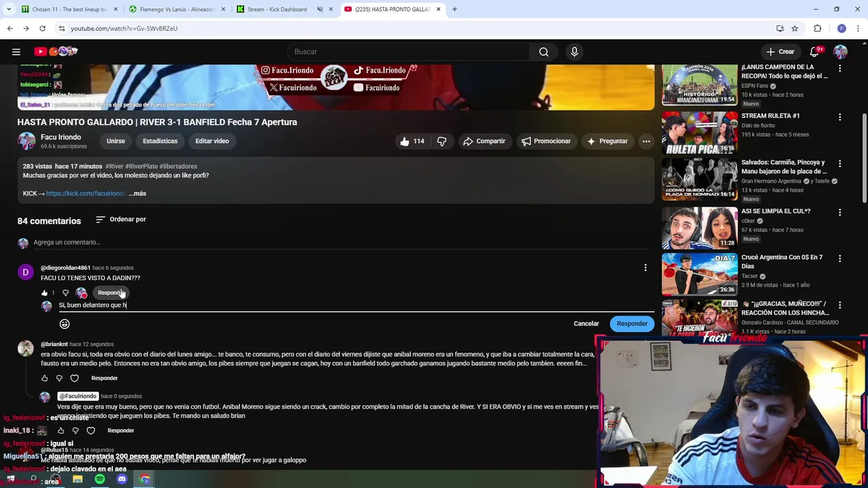Image resolution: width=868 pixels, height=488 pixels.
Task: Like the @FacuIriondo reply comment
Action: tap(61, 430)
